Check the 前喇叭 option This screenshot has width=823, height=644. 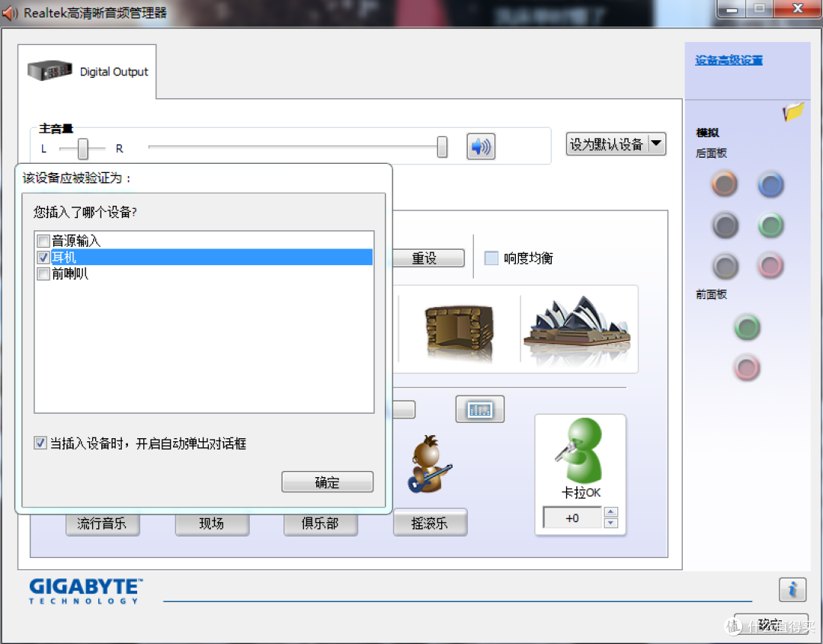pyautogui.click(x=43, y=274)
